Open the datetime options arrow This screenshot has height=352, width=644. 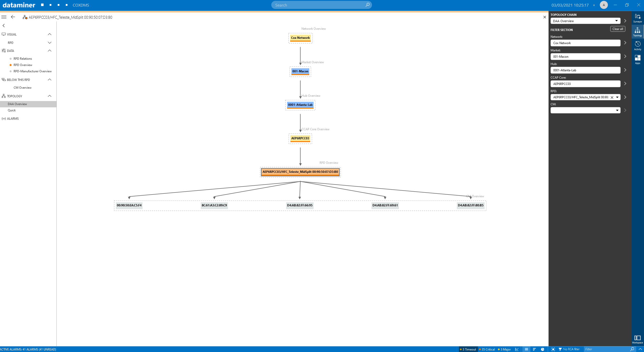point(594,5)
